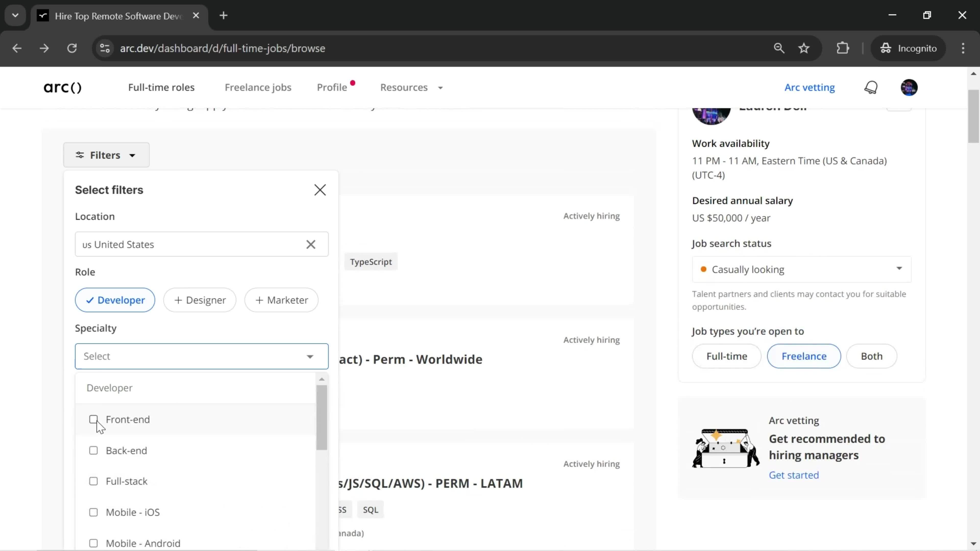The height and width of the screenshot is (551, 980).
Task: Select the Full-time job type
Action: pos(727,356)
